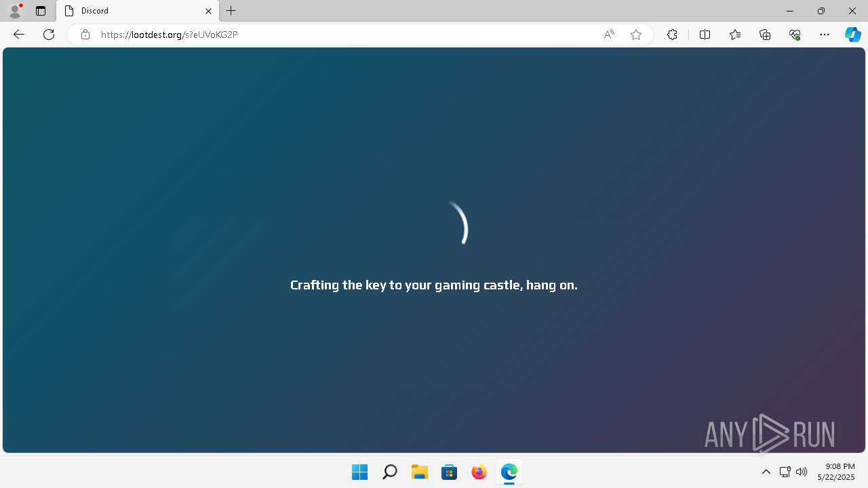Viewport: 868px width, 488px height.
Task: View site information lock icon
Action: coord(85,35)
